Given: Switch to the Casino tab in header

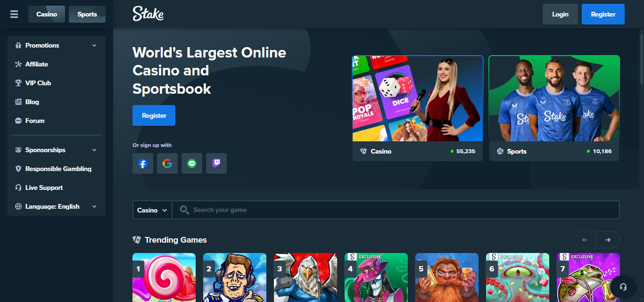Looking at the screenshot, I should coord(47,14).
